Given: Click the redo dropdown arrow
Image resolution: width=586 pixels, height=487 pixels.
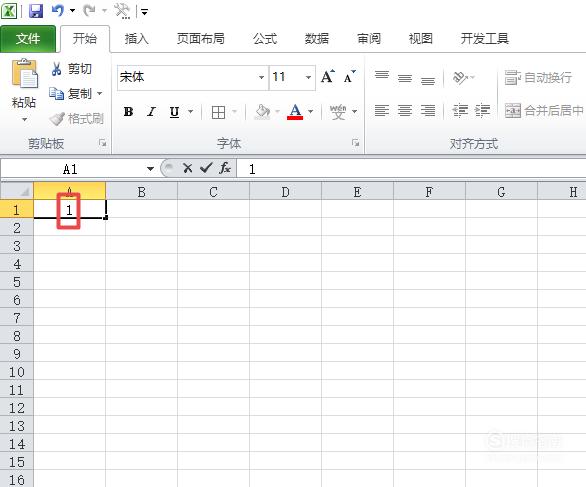Looking at the screenshot, I should point(104,11).
